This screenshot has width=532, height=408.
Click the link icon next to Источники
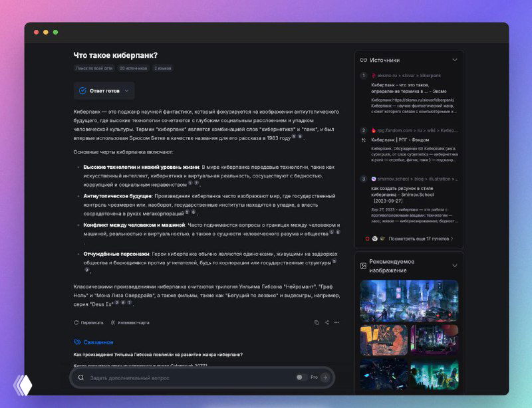coord(363,60)
